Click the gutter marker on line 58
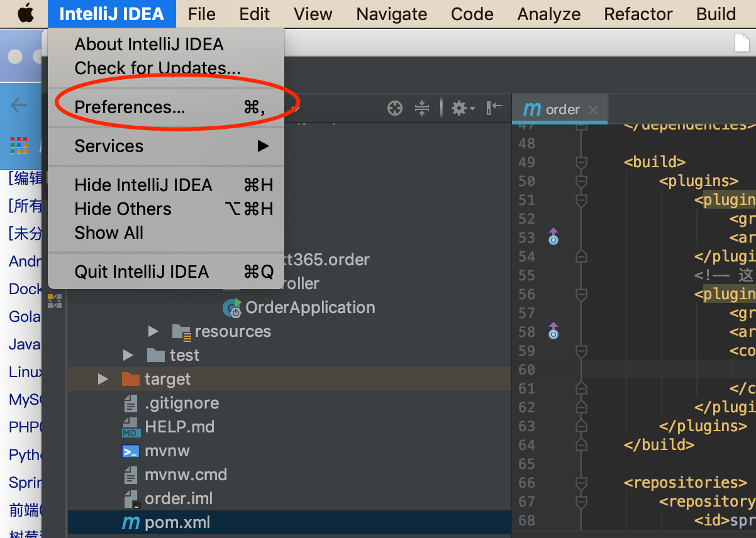Viewport: 756px width, 538px height. pos(553,331)
